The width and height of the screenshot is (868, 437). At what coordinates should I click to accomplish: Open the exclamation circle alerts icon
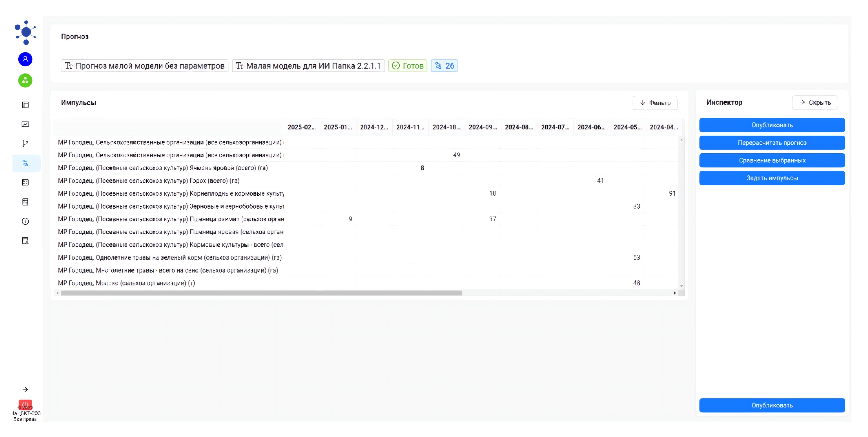(25, 221)
